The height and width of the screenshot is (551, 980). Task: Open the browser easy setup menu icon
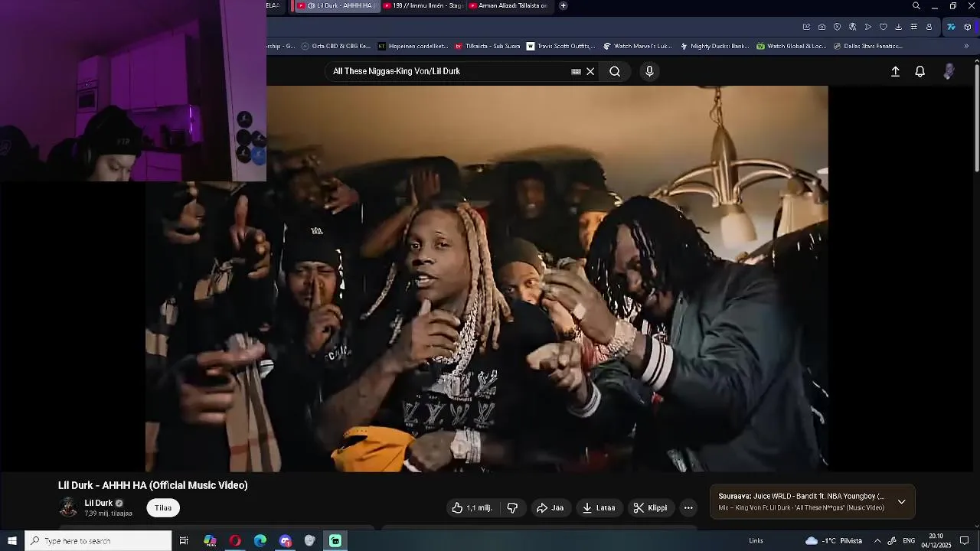click(x=913, y=27)
